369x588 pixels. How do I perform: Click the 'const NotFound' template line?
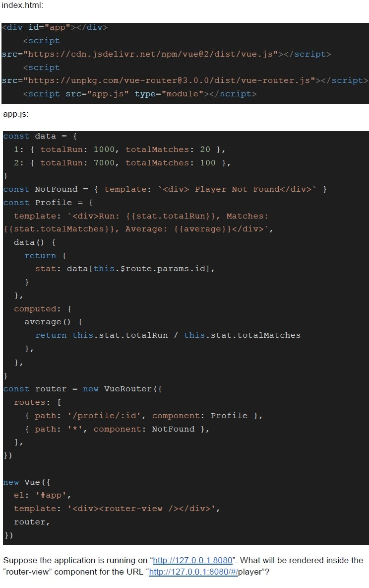[165, 189]
